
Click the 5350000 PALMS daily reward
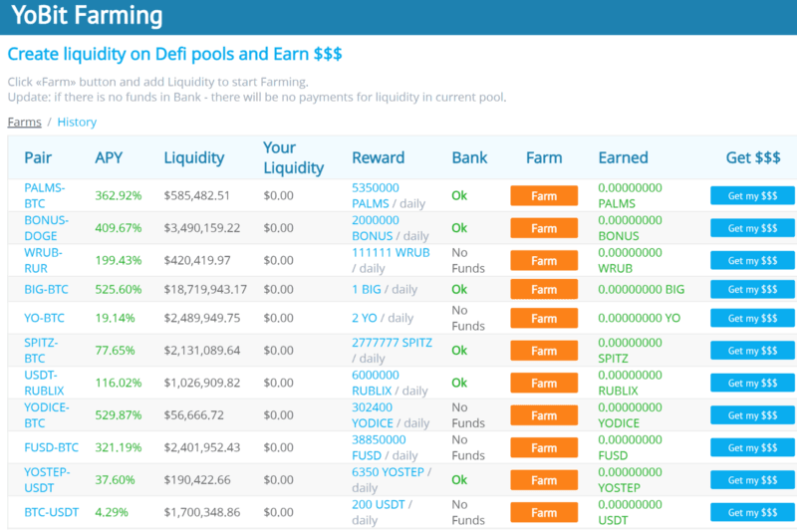(376, 195)
